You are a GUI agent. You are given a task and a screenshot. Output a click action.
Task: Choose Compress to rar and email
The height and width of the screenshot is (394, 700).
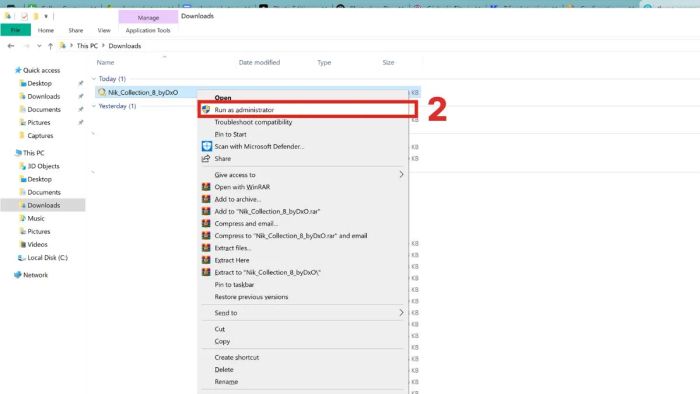(x=303, y=236)
